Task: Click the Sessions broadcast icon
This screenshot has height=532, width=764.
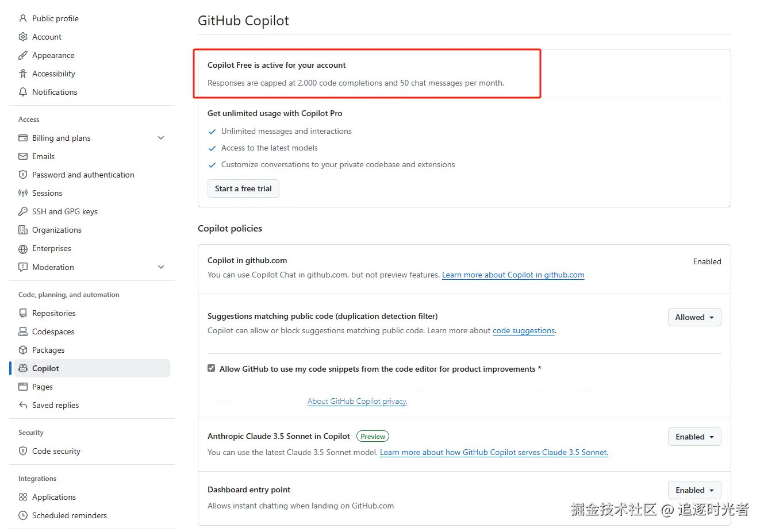Action: (x=23, y=193)
